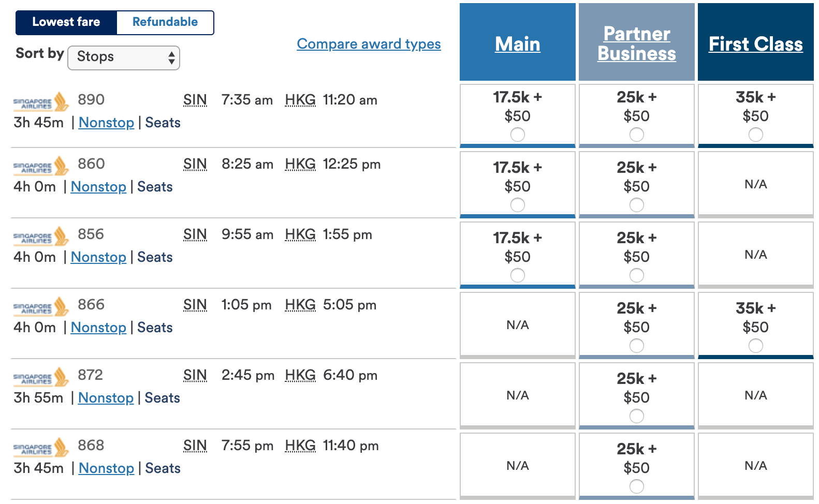Choose Partner Business fare for flight 868

(x=636, y=486)
